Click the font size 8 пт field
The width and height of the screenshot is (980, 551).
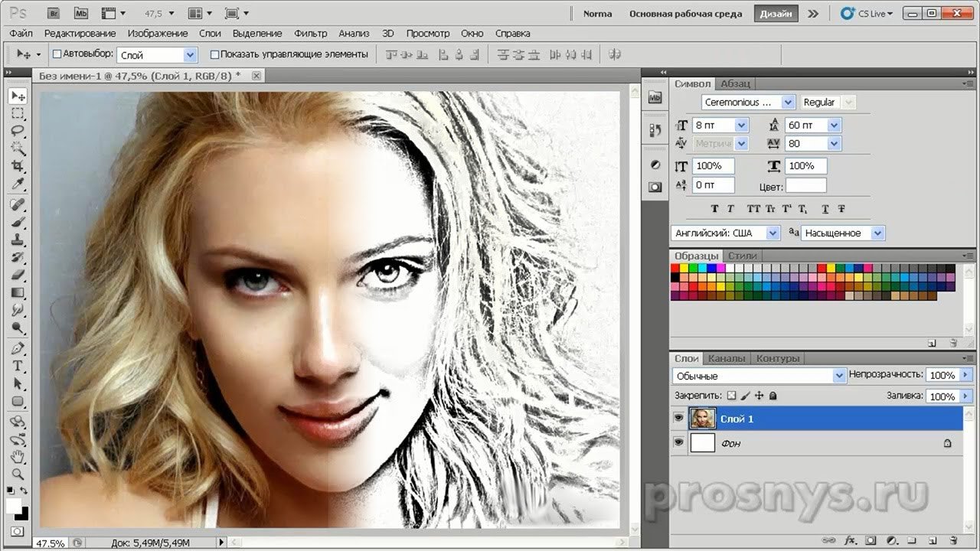(x=713, y=125)
